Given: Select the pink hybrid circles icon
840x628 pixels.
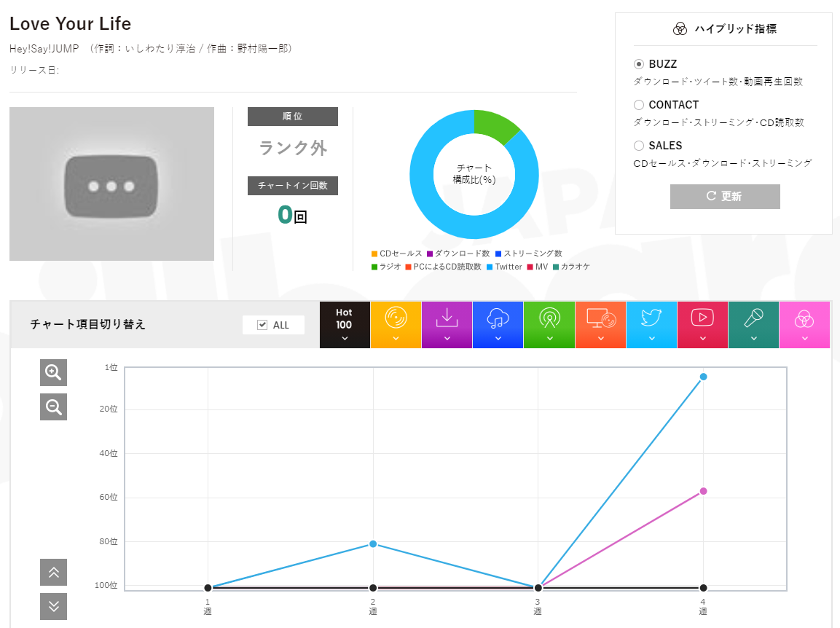Looking at the screenshot, I should click(x=804, y=319).
